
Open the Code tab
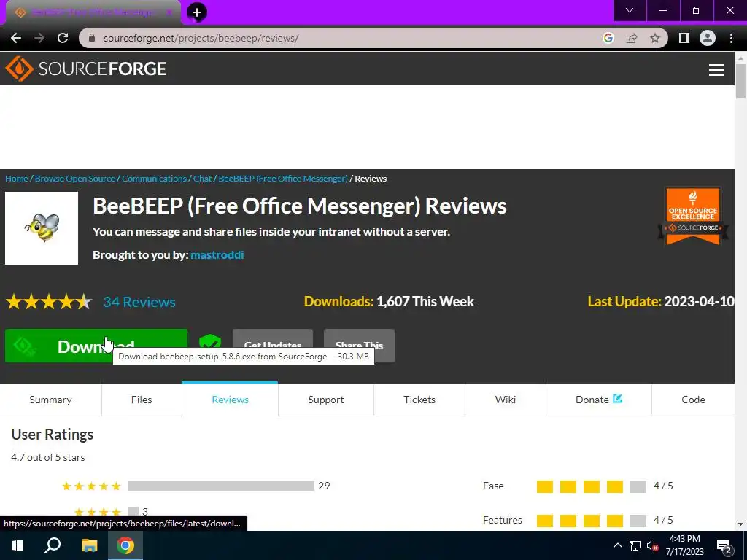click(x=693, y=400)
